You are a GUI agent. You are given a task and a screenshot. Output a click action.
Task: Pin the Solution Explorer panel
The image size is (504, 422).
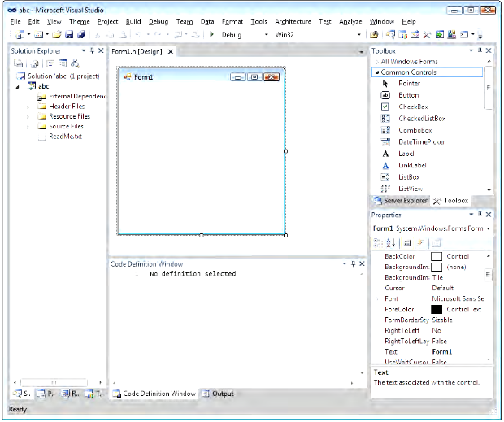pos(92,50)
